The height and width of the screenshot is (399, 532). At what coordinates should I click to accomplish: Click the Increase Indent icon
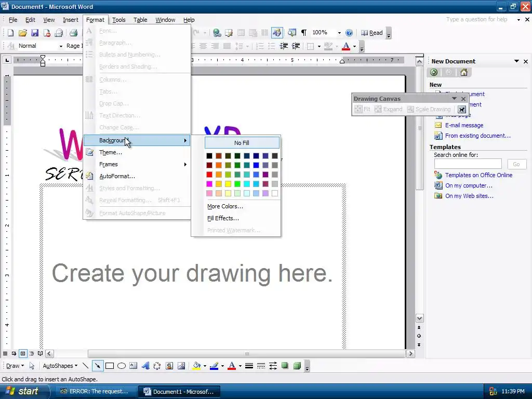(296, 46)
